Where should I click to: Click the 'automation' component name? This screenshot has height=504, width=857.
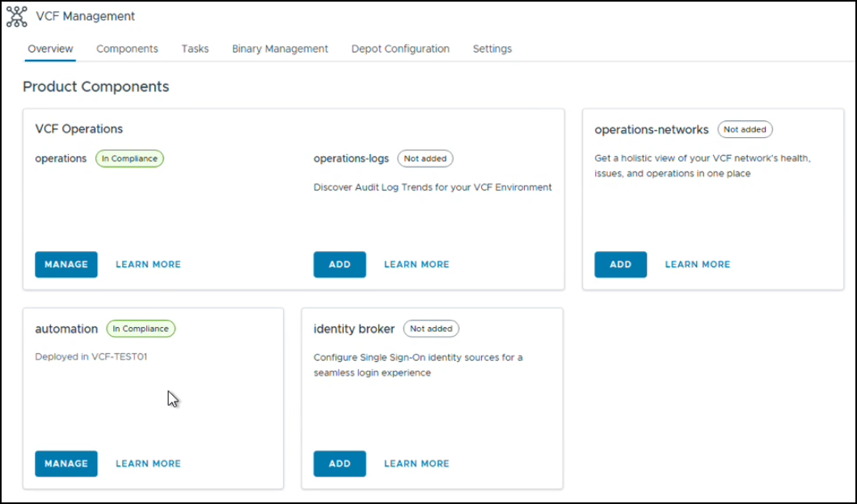[x=66, y=329]
